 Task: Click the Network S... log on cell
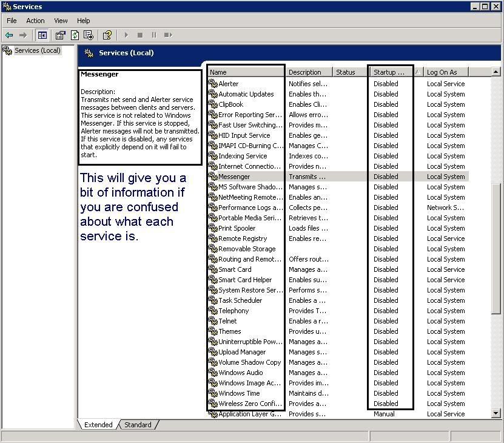click(x=445, y=208)
